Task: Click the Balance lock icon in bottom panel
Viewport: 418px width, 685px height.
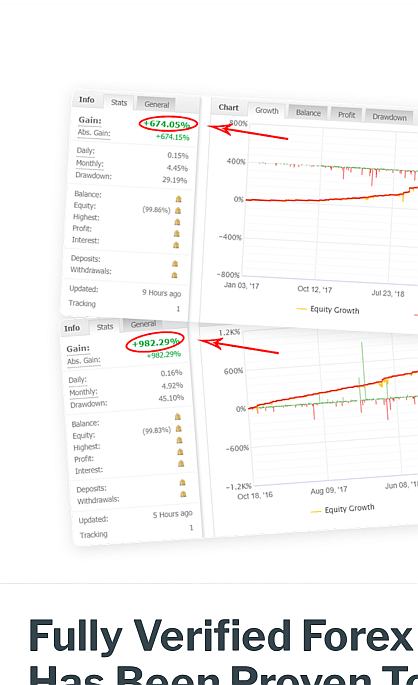Action: [178, 417]
